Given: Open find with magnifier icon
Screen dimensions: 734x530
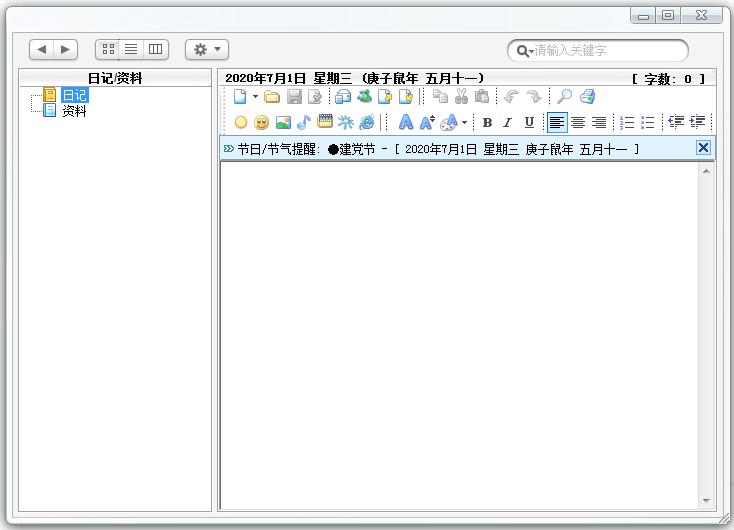Looking at the screenshot, I should pyautogui.click(x=564, y=97).
